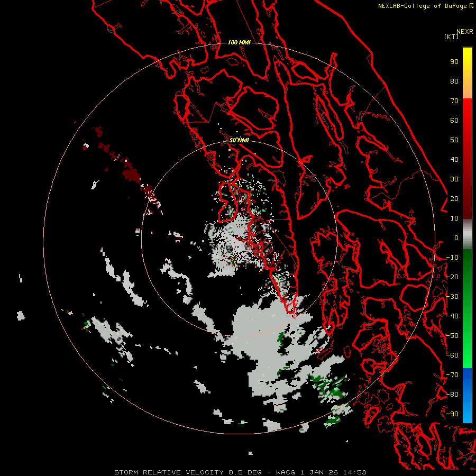Click the 30 value on velocity scale
Screen dimensions: 476x476
click(454, 179)
